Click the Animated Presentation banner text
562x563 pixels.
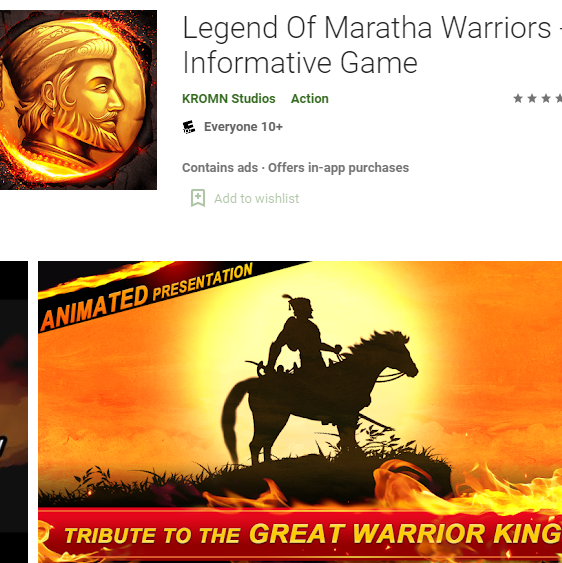pyautogui.click(x=147, y=296)
